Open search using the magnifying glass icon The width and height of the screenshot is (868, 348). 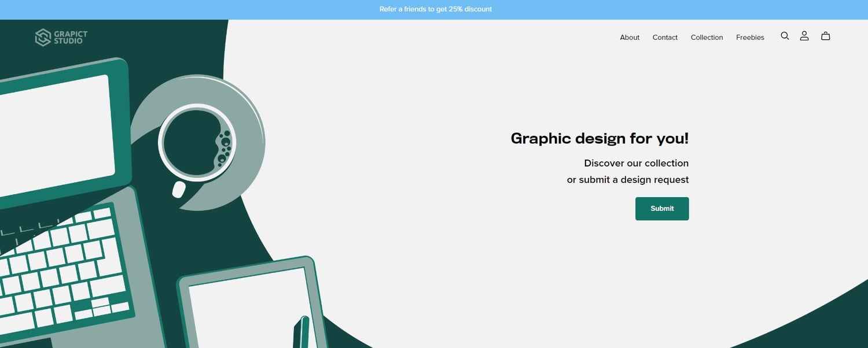[x=785, y=36]
